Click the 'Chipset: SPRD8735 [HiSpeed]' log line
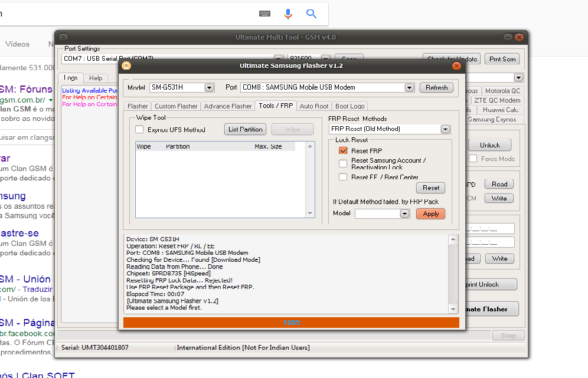 [x=168, y=274]
